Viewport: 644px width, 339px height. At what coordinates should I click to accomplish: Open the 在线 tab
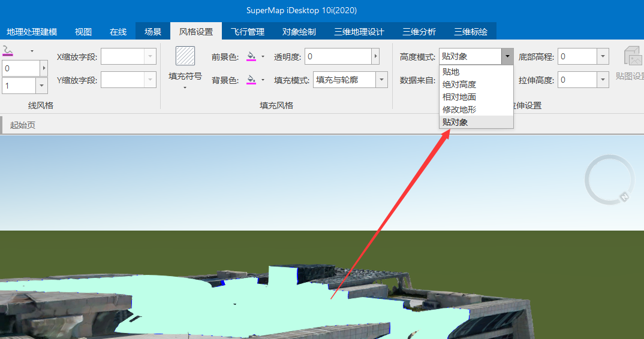[x=118, y=32]
